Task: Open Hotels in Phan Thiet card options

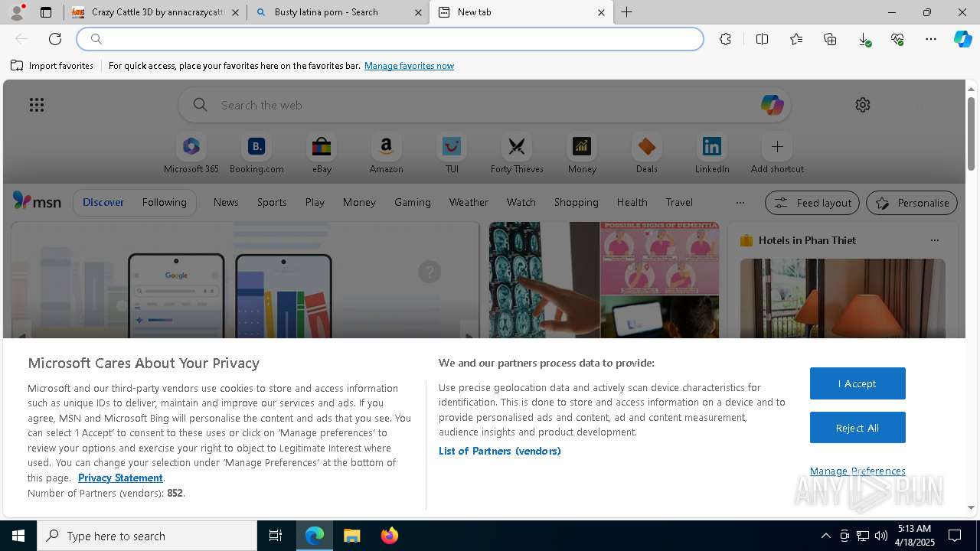Action: pyautogui.click(x=934, y=240)
